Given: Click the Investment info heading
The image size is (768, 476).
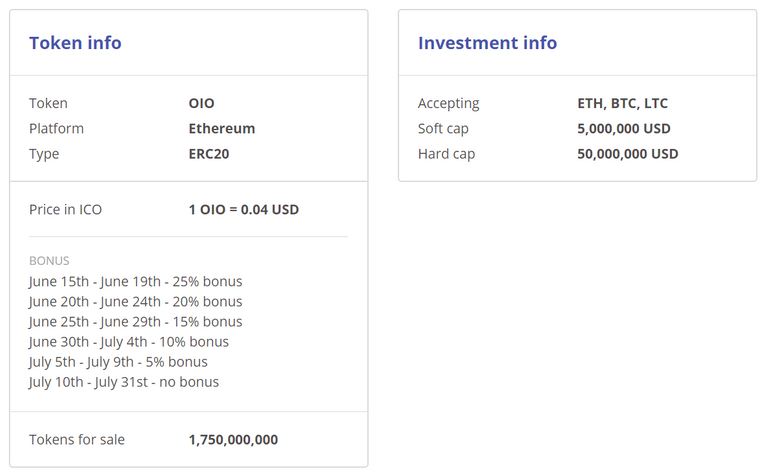Looking at the screenshot, I should tap(487, 43).
